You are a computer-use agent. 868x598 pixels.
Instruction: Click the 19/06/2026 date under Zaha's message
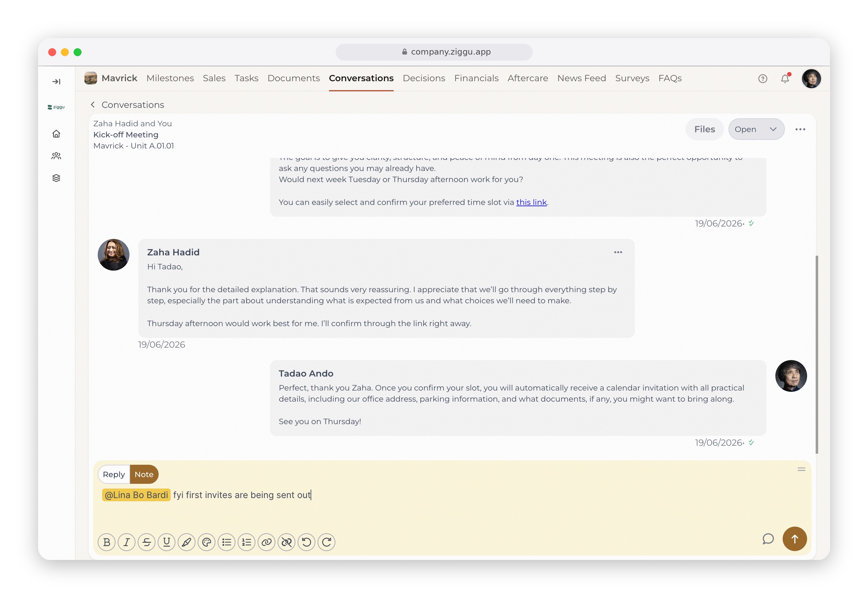pos(161,345)
